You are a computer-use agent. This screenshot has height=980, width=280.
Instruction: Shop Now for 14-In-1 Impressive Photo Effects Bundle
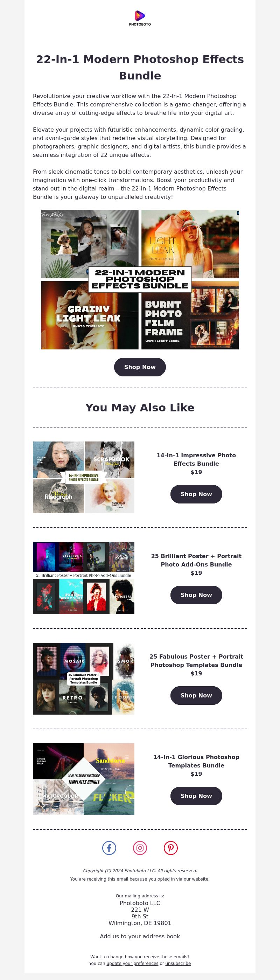point(196,494)
